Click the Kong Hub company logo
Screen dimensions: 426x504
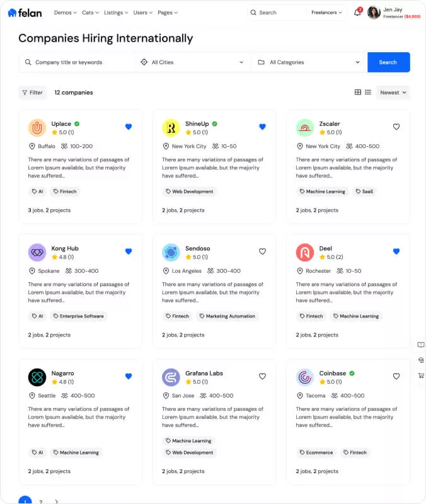[x=37, y=253]
